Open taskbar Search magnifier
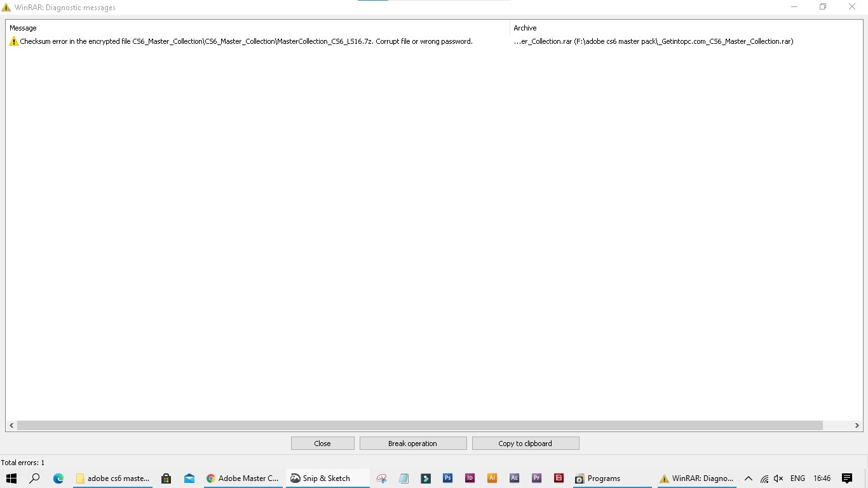This screenshot has height=488, width=868. pos(35,478)
